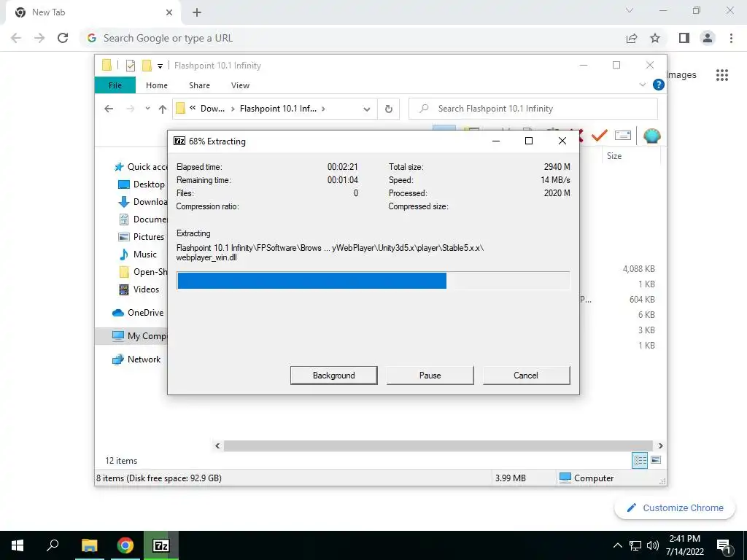Reload the Chrome page
This screenshot has height=560, width=747.
click(63, 38)
